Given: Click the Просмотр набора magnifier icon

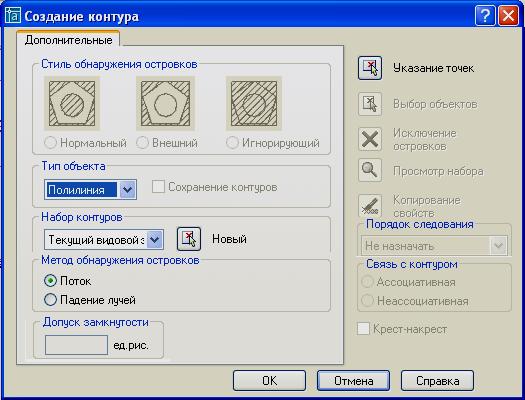Looking at the screenshot, I should (x=370, y=170).
